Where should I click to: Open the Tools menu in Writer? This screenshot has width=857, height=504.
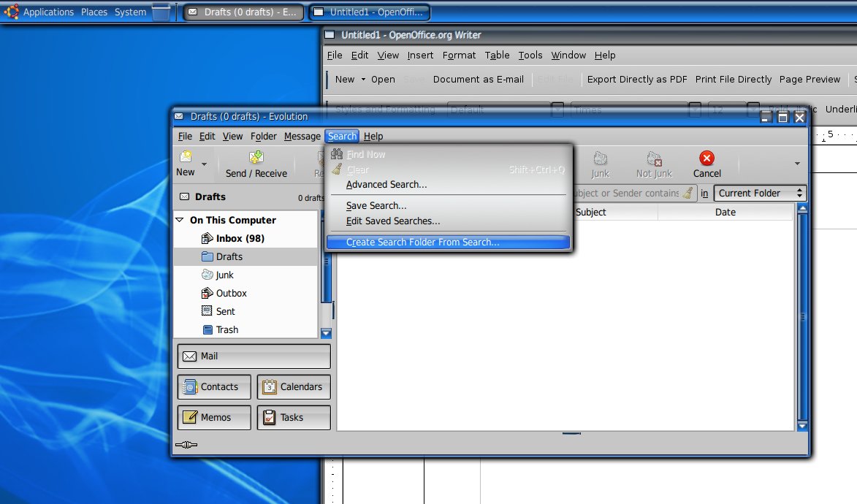click(x=530, y=56)
